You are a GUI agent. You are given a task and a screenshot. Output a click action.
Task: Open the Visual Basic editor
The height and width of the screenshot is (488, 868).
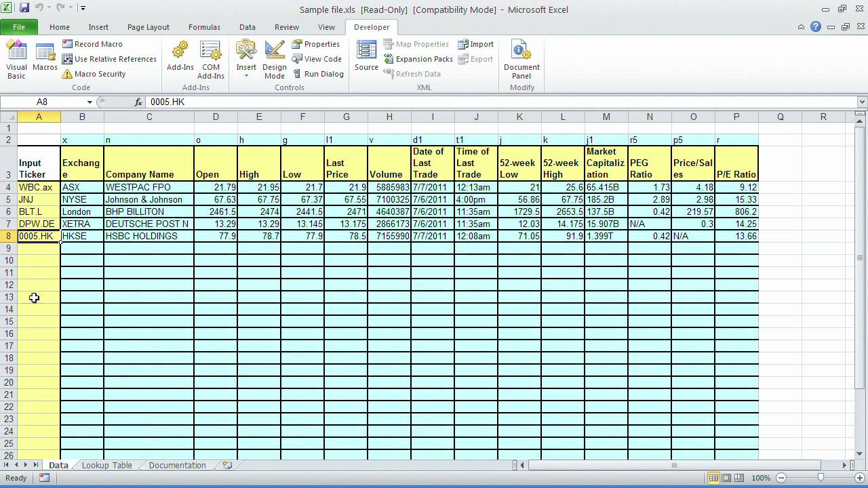[x=16, y=59]
